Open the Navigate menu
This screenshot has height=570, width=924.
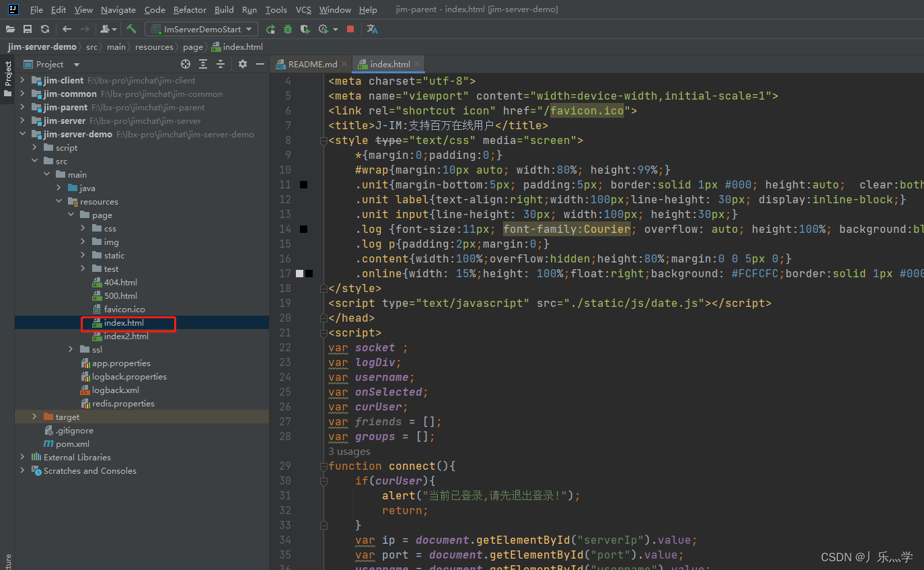click(118, 9)
